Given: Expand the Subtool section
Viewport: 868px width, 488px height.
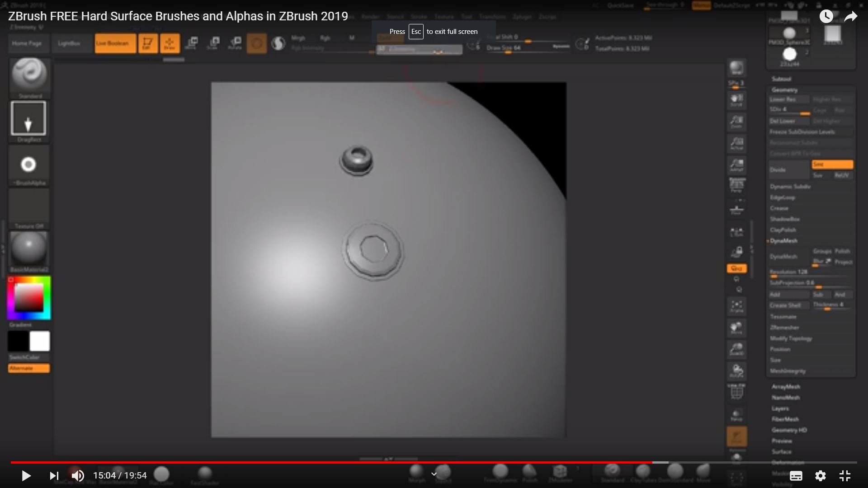Looking at the screenshot, I should tap(781, 79).
